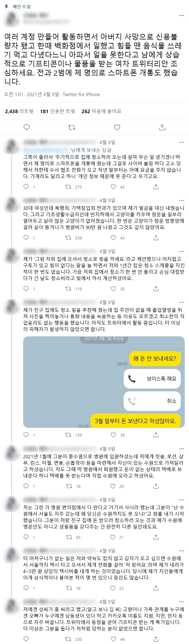189x644 pixels.
Task: Reply to the main tweet
Action: click(x=27, y=127)
